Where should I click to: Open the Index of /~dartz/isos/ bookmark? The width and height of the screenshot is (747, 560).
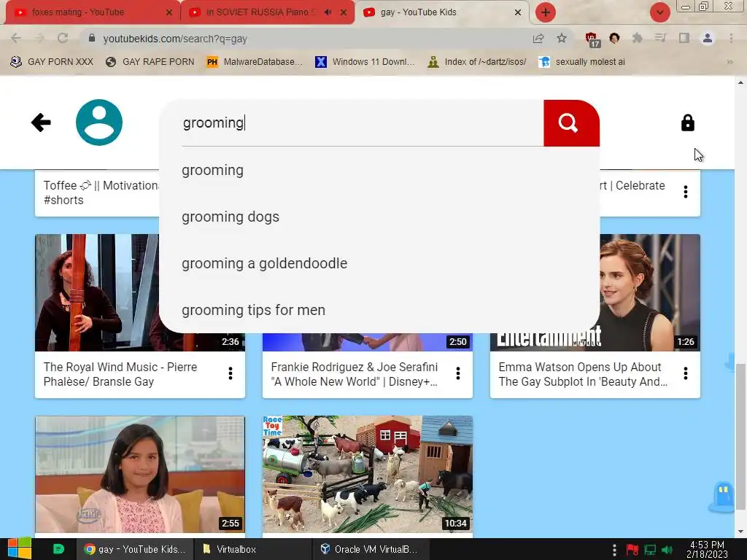point(477,62)
